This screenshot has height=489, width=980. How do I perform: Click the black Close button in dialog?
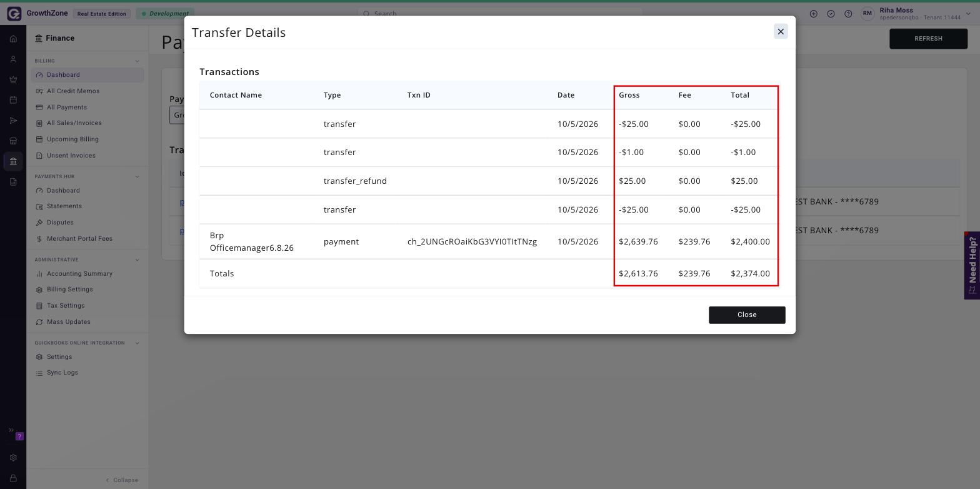coord(747,315)
